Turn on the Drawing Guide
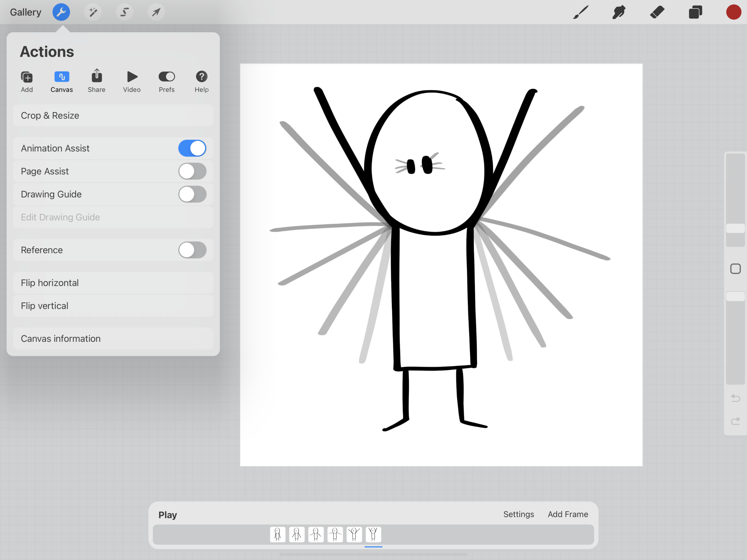This screenshot has width=747, height=560. pos(192,194)
